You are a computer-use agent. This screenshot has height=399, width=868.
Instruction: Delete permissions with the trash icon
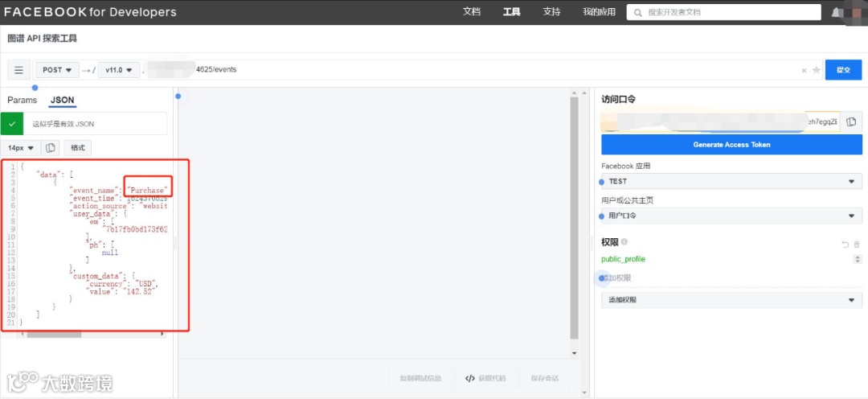coord(857,245)
